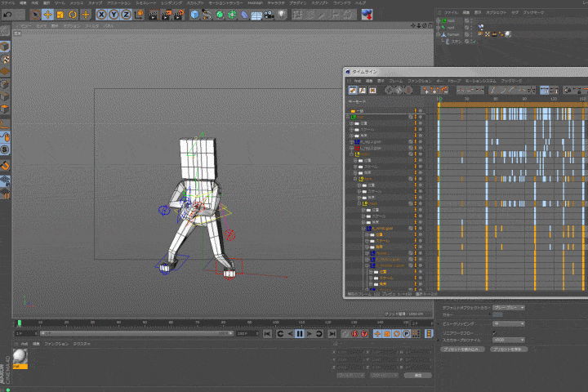Toggle visibility dot of root Timeline row
Image resolution: width=588 pixels, height=392 pixels.
tap(421, 117)
